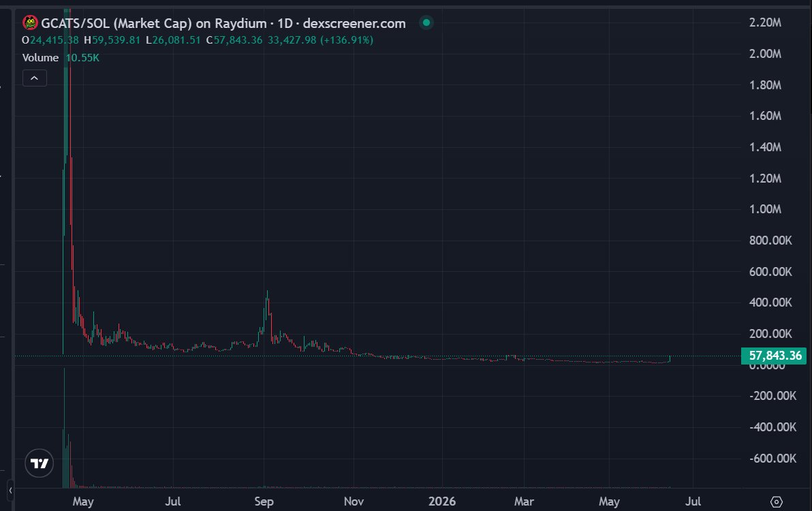Click the Close value 57,843.36 in legend
Screen dimensions: 812x511
pos(238,40)
